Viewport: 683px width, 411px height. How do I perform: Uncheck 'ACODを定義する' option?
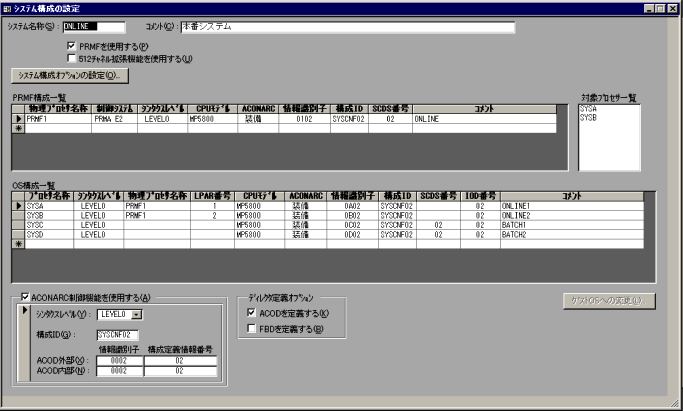tap(252, 312)
